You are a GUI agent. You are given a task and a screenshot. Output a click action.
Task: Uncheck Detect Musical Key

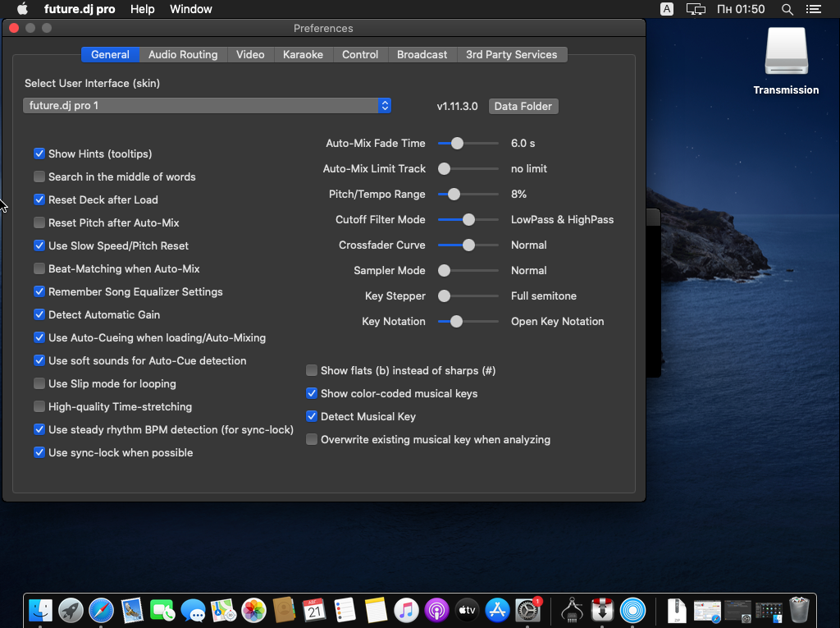(312, 416)
